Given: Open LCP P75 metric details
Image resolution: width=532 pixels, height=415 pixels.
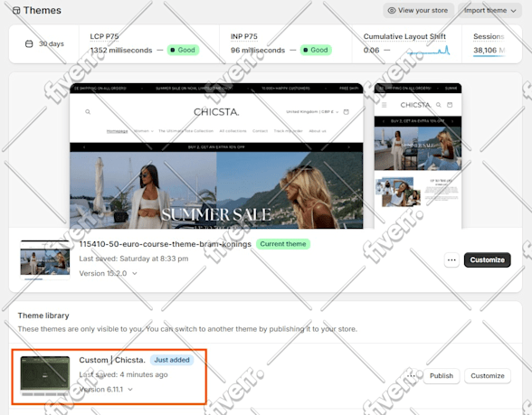Looking at the screenshot, I should coord(104,36).
